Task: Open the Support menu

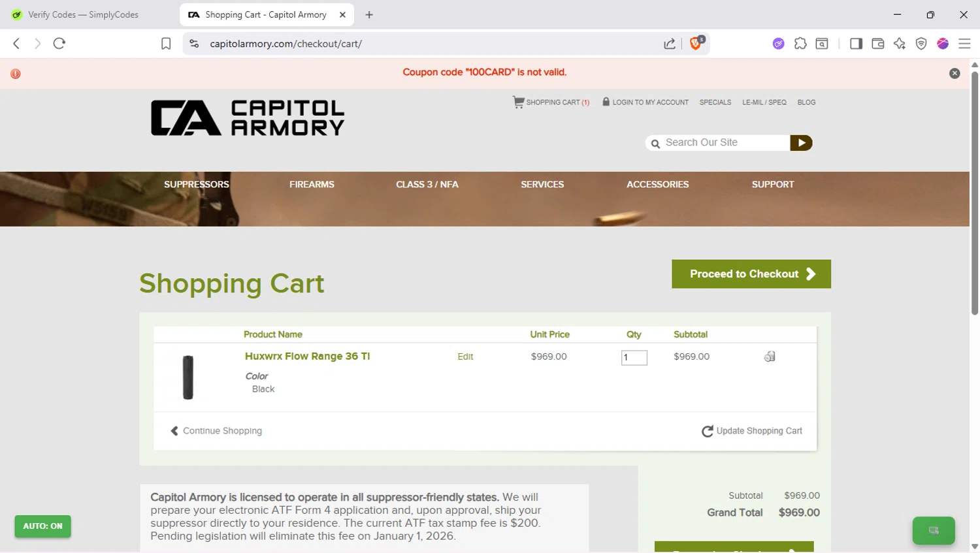Action: pyautogui.click(x=773, y=185)
